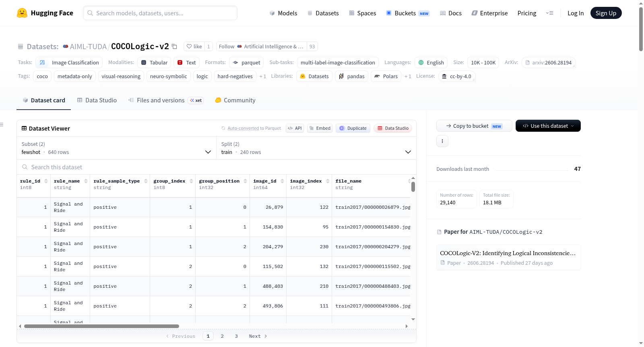Focus the Search this dataset field
644x347 pixels.
(x=217, y=167)
